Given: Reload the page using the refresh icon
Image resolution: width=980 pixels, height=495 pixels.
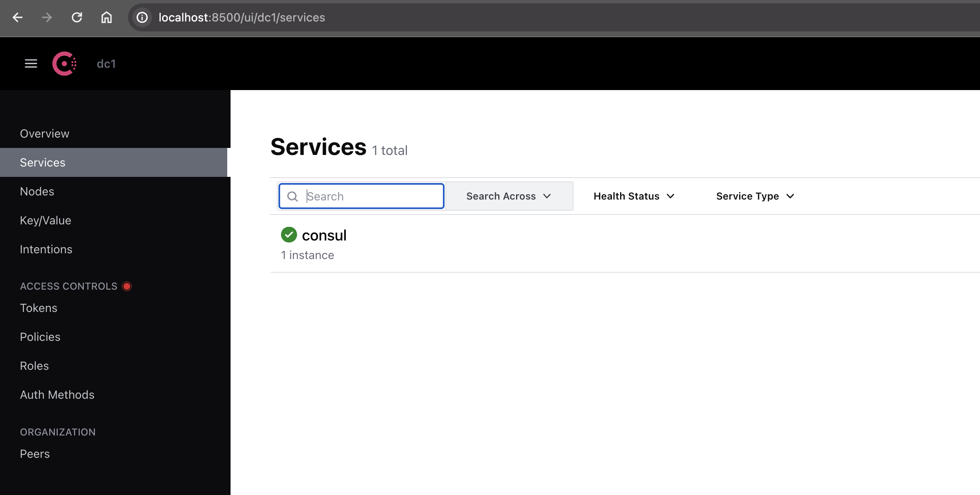Looking at the screenshot, I should pos(76,17).
